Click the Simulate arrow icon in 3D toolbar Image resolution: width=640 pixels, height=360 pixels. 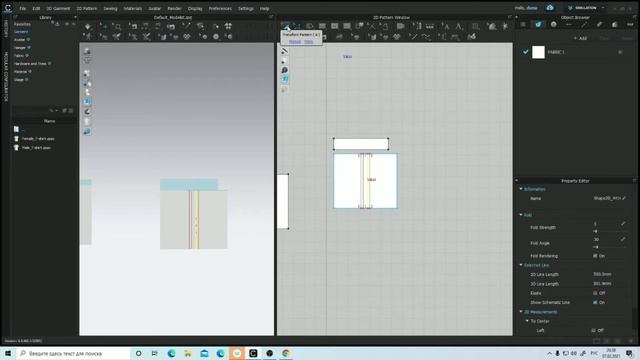[87, 27]
